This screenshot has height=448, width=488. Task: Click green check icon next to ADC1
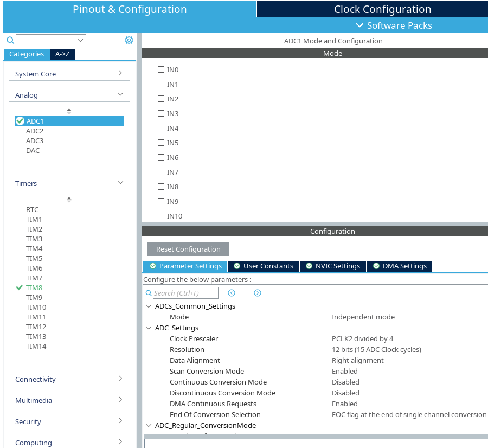tap(20, 121)
